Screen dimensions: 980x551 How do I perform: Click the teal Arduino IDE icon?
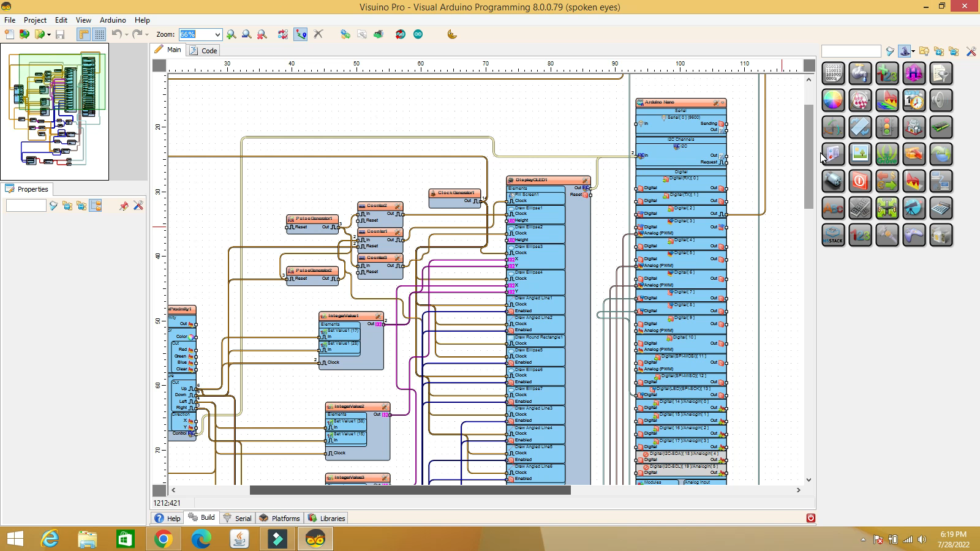pos(418,34)
